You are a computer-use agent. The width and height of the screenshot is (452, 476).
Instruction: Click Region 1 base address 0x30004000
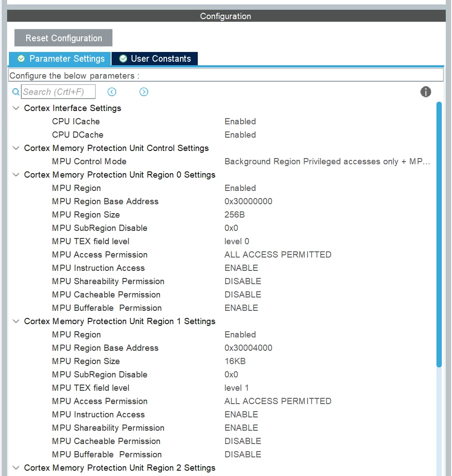tap(248, 348)
